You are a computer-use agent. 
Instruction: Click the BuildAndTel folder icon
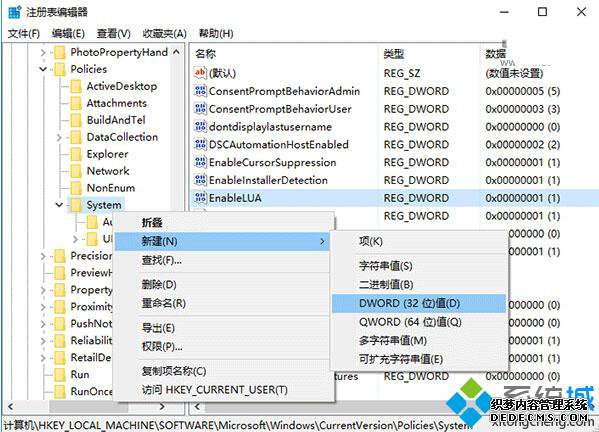point(76,120)
